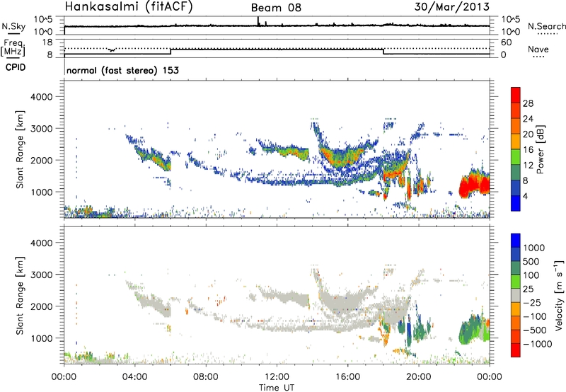Click '3000' on the velocity panel range axis
Screen dimensions: 566x392
coord(42,275)
